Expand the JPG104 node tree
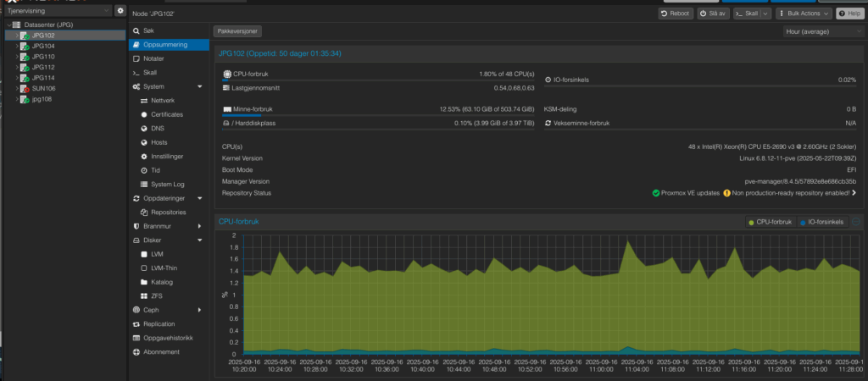This screenshot has height=381, width=868. [x=16, y=47]
